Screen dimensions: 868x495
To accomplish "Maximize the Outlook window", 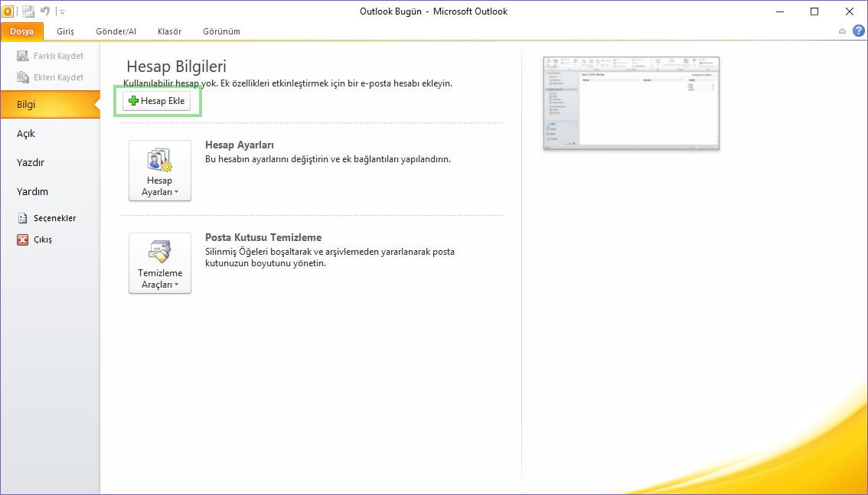I will (x=814, y=11).
